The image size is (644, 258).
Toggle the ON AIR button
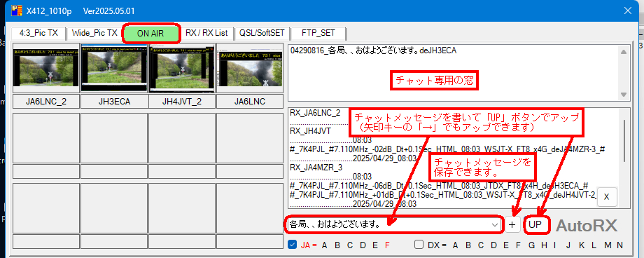pos(150,34)
